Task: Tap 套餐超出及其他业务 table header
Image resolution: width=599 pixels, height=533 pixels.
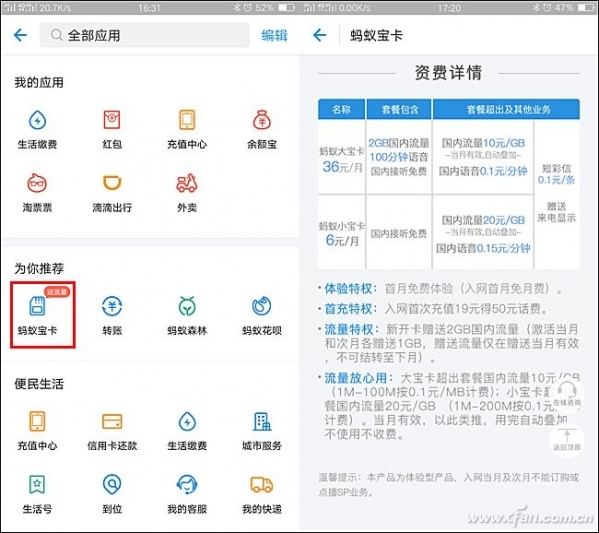Action: coord(507,110)
